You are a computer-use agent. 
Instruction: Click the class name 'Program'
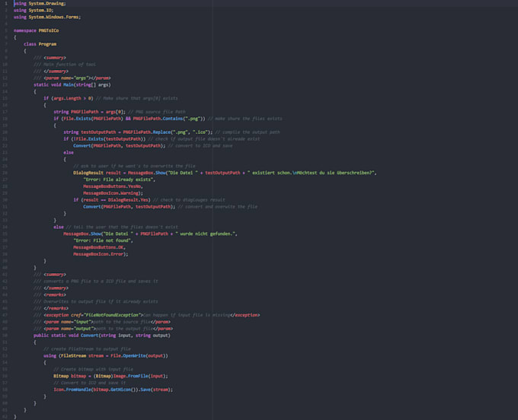47,44
